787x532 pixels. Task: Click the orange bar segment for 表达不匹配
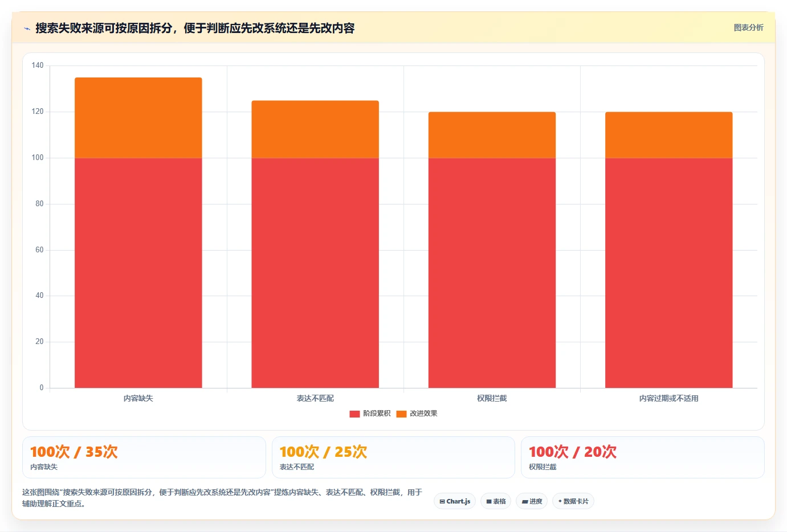click(315, 129)
